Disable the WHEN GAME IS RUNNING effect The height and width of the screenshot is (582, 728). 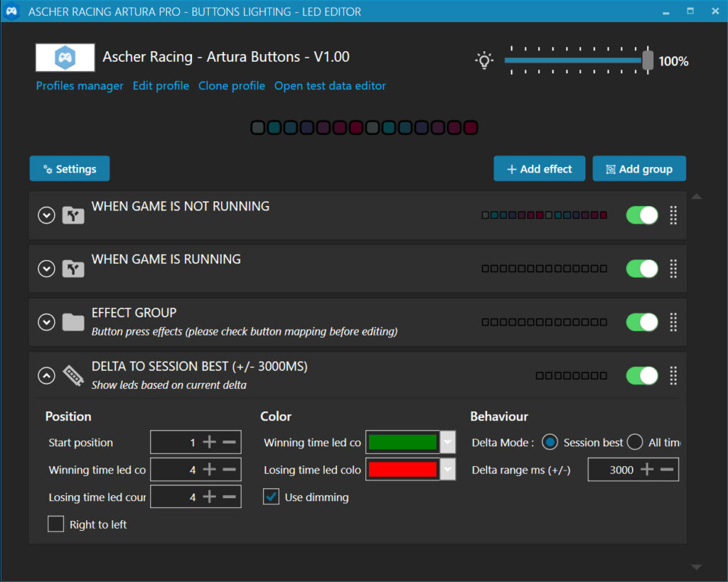(642, 269)
